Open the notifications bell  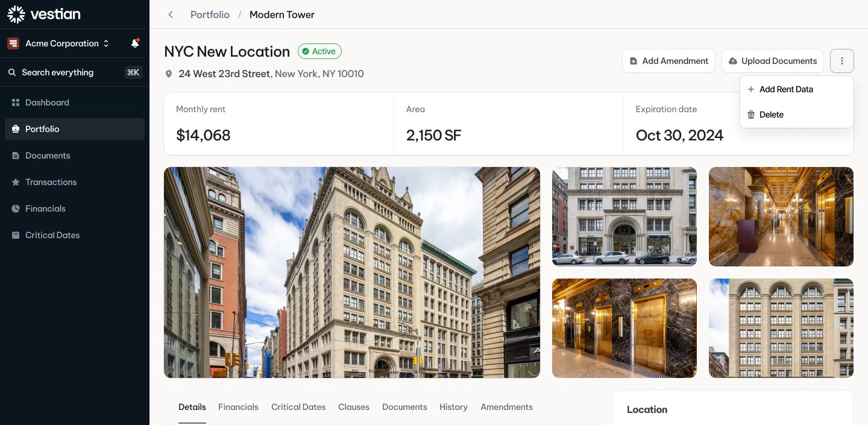coord(135,43)
